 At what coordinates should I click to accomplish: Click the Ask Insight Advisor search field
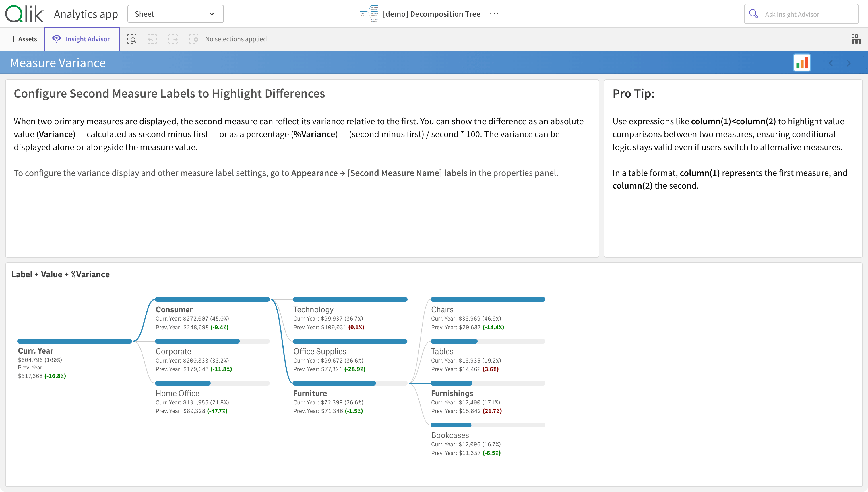coord(801,14)
